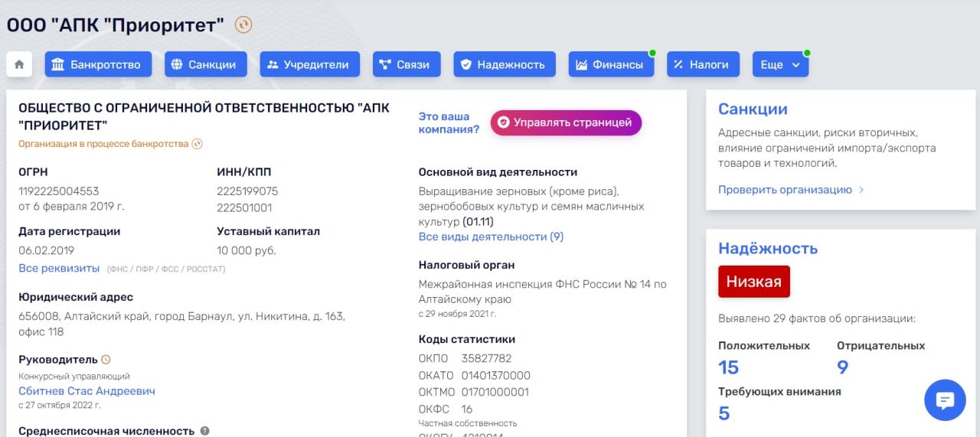Click the positive facts count 15
This screenshot has width=980, height=437.
(x=728, y=367)
